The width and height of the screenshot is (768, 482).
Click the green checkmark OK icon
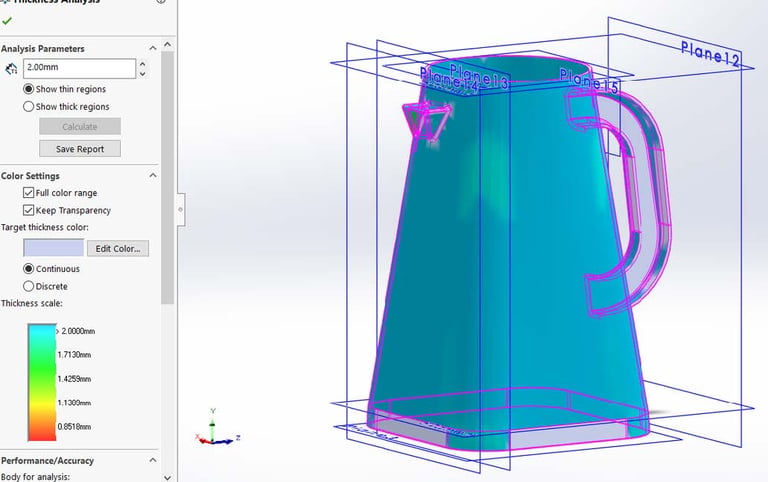[x=7, y=21]
